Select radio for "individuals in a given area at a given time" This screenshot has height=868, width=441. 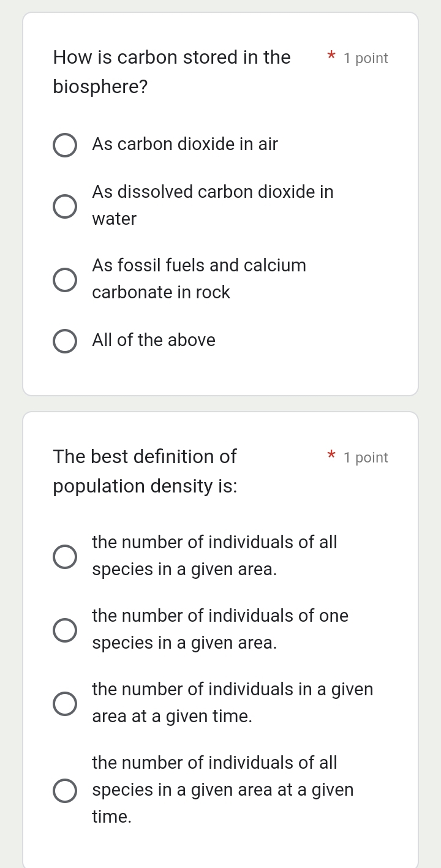65,703
